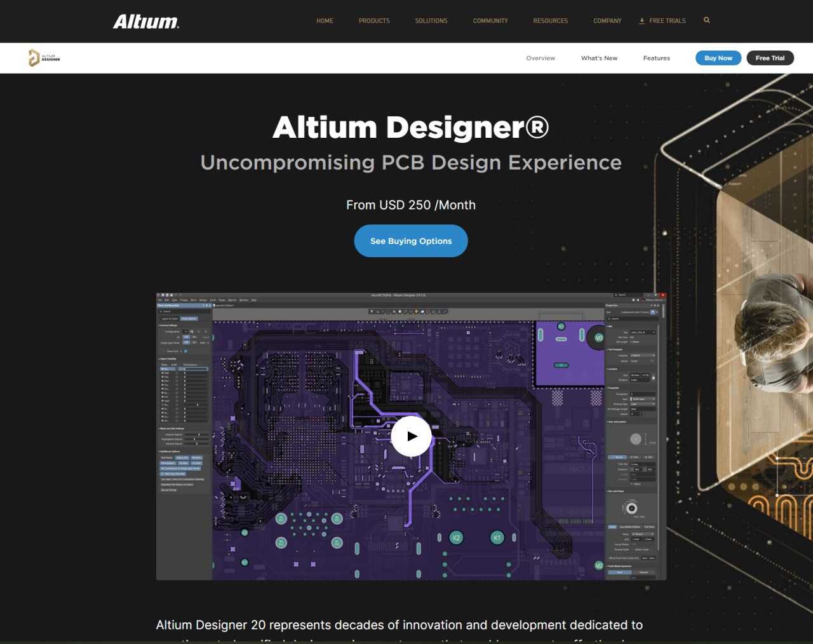
Task: Click the Buy Now button
Action: click(x=718, y=58)
